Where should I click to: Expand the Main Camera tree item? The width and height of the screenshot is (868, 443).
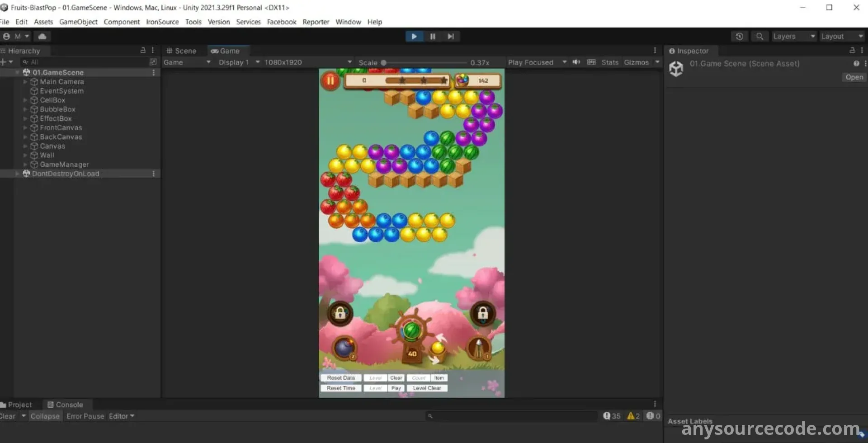click(x=25, y=82)
